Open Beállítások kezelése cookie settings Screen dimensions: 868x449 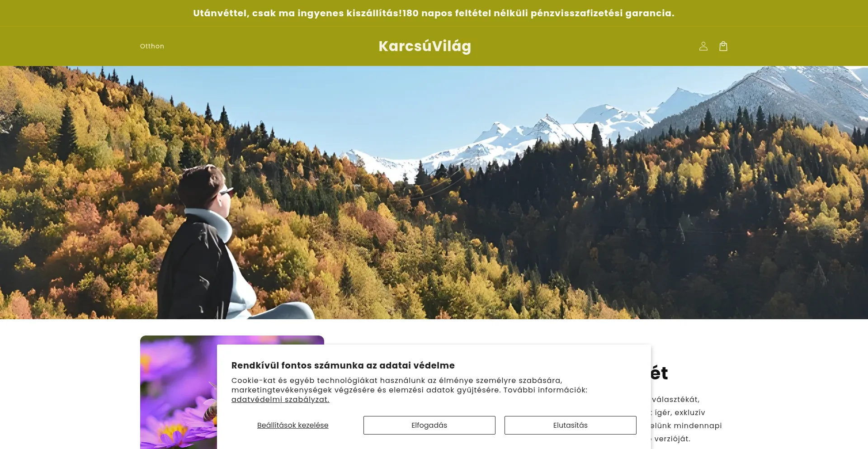pos(292,425)
